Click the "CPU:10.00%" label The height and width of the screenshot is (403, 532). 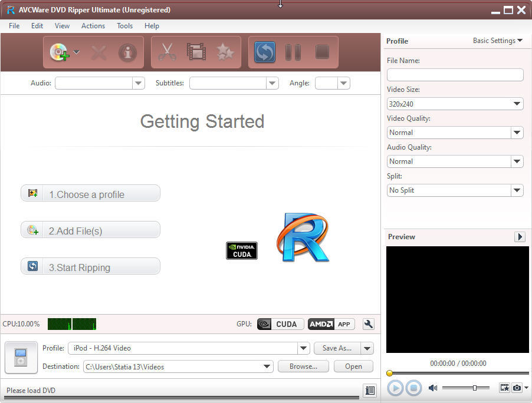21,324
